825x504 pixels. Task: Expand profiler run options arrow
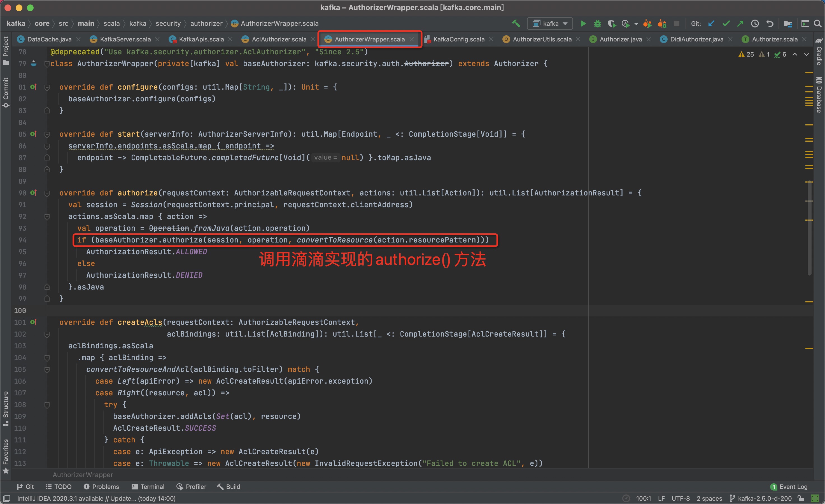pyautogui.click(x=636, y=24)
